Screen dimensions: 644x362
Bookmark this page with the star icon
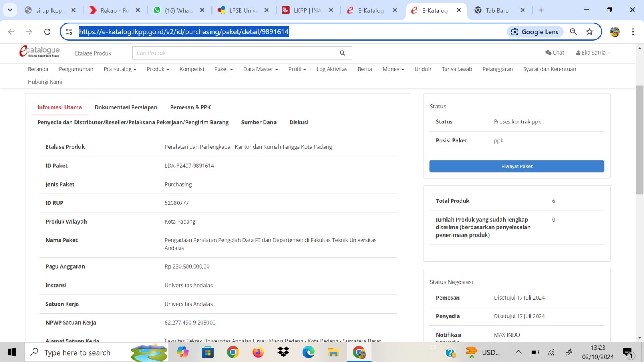pos(590,32)
